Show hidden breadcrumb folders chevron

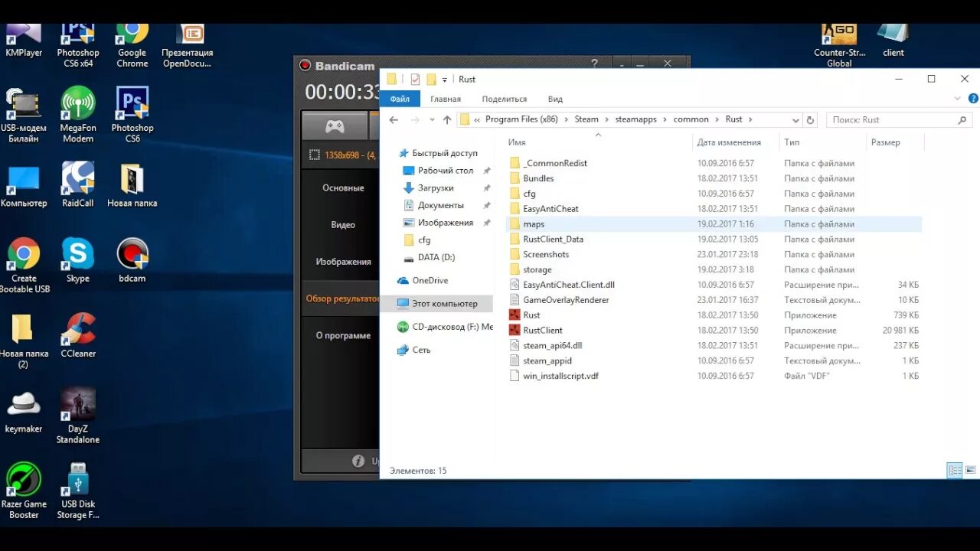pyautogui.click(x=478, y=120)
